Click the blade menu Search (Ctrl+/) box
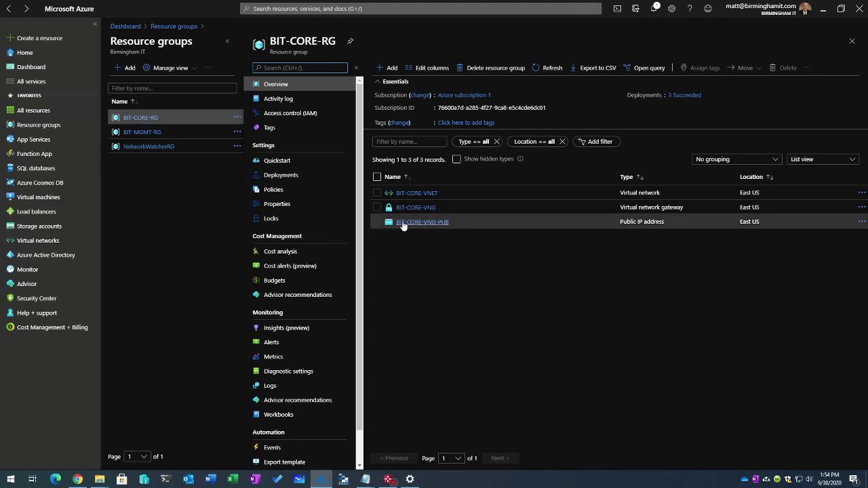Viewport: 868px width, 488px height. tap(300, 68)
